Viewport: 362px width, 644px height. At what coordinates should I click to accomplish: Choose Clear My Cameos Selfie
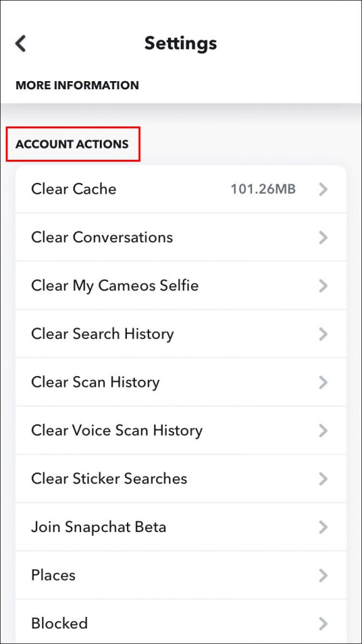(181, 286)
